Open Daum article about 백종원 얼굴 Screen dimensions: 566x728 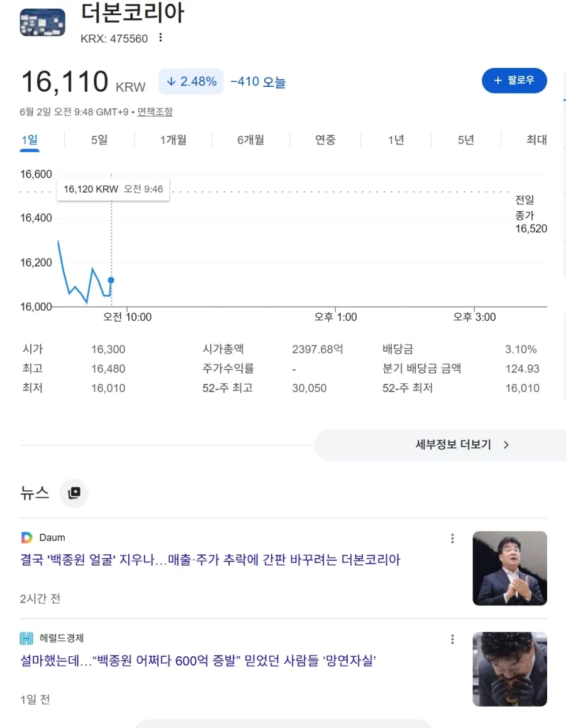point(210,559)
